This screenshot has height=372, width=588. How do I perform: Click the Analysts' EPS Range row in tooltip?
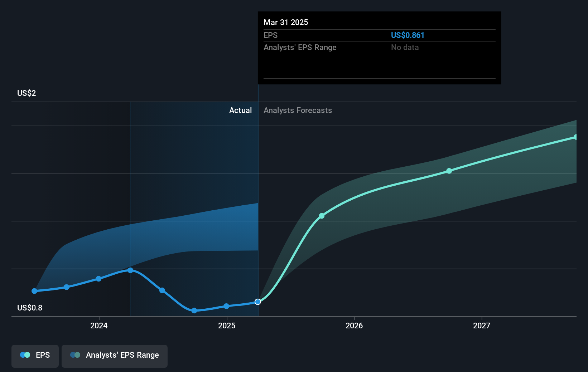(x=380, y=47)
